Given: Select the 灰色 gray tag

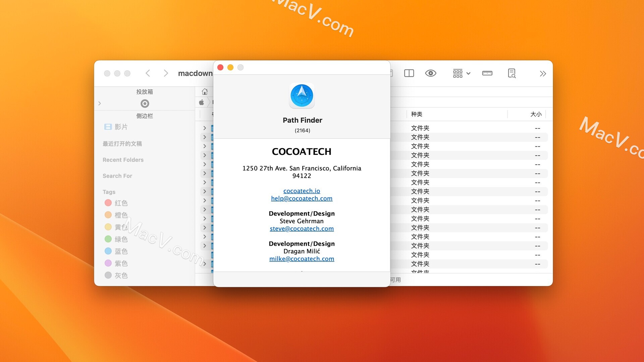Looking at the screenshot, I should 116,275.
